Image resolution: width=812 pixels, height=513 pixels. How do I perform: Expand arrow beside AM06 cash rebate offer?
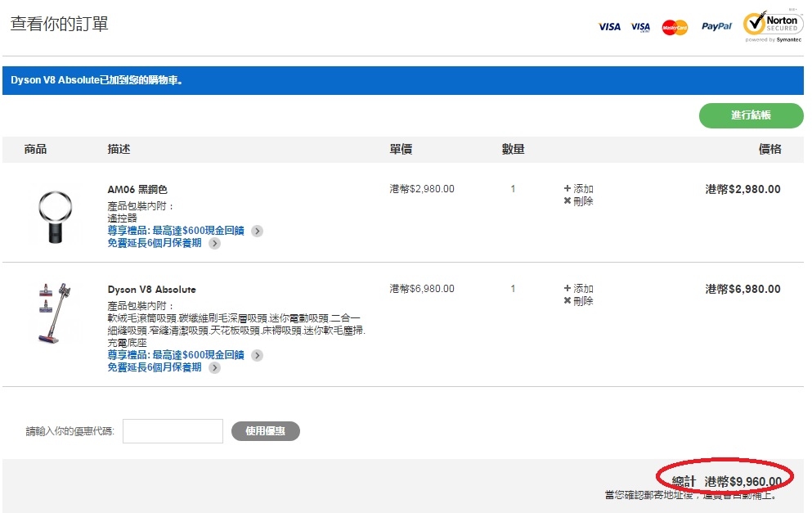click(257, 231)
